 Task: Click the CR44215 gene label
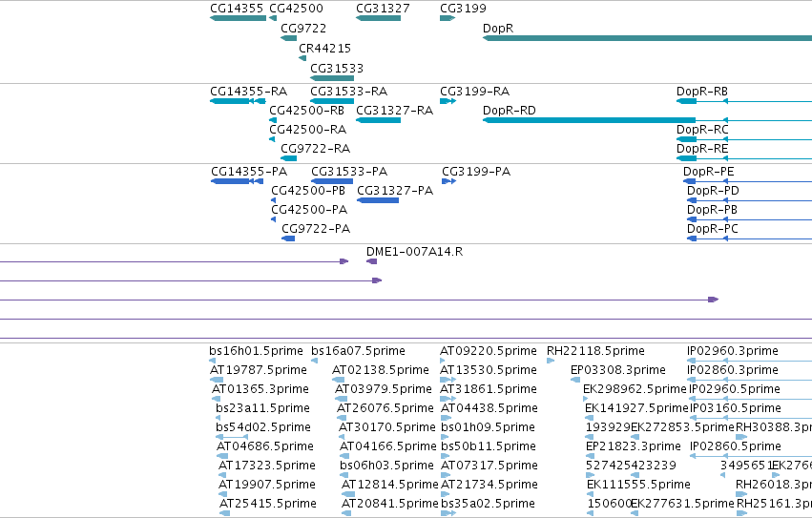coord(324,49)
